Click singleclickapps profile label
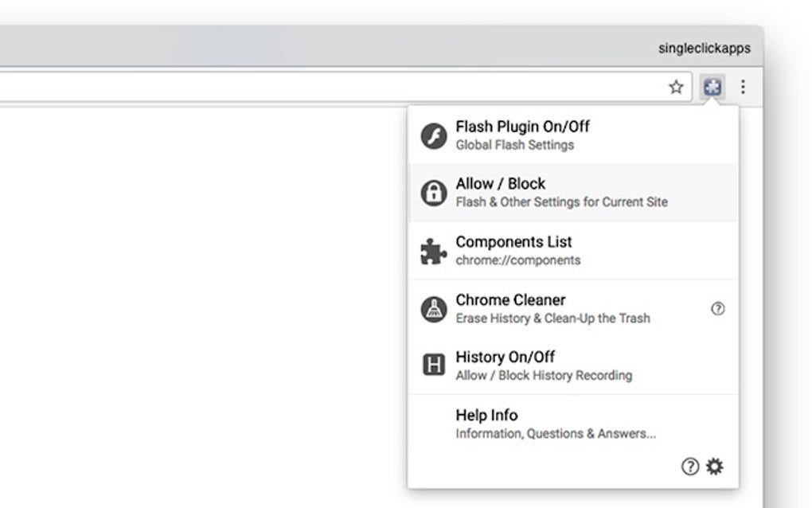 click(x=704, y=49)
